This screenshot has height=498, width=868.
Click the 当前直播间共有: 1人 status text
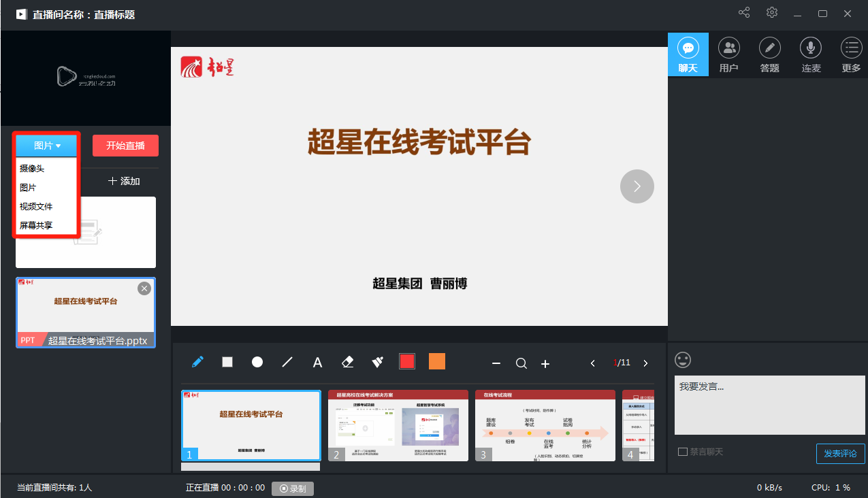tap(54, 488)
